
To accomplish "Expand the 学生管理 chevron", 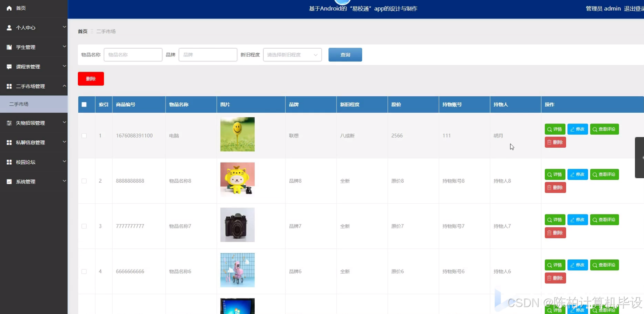I will point(64,47).
